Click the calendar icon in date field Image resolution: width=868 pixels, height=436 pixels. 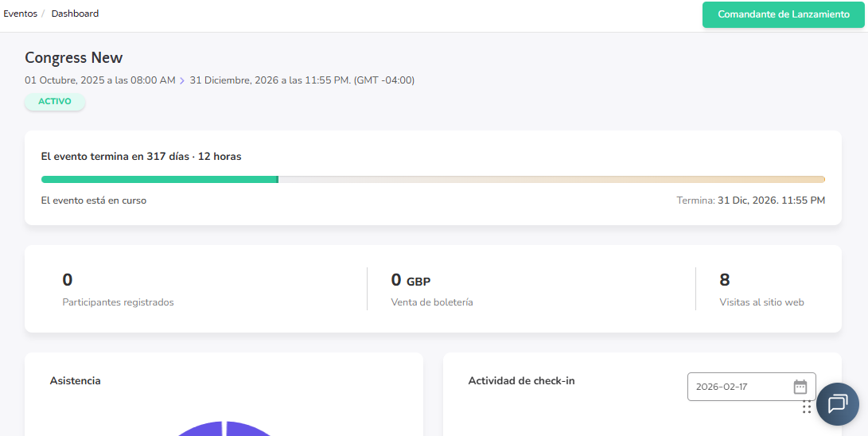(800, 387)
